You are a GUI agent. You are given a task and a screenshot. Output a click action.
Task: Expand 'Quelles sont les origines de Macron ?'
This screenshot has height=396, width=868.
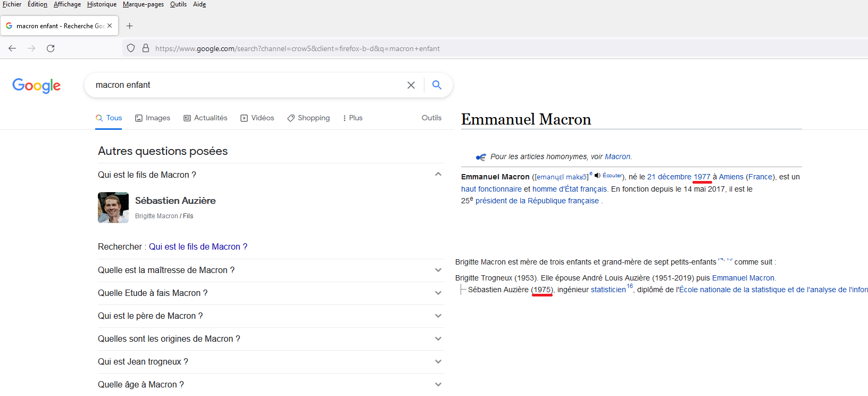pyautogui.click(x=271, y=339)
